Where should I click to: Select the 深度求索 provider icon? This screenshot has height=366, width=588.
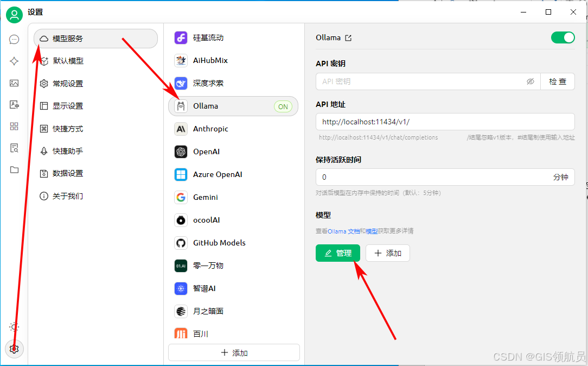point(181,83)
